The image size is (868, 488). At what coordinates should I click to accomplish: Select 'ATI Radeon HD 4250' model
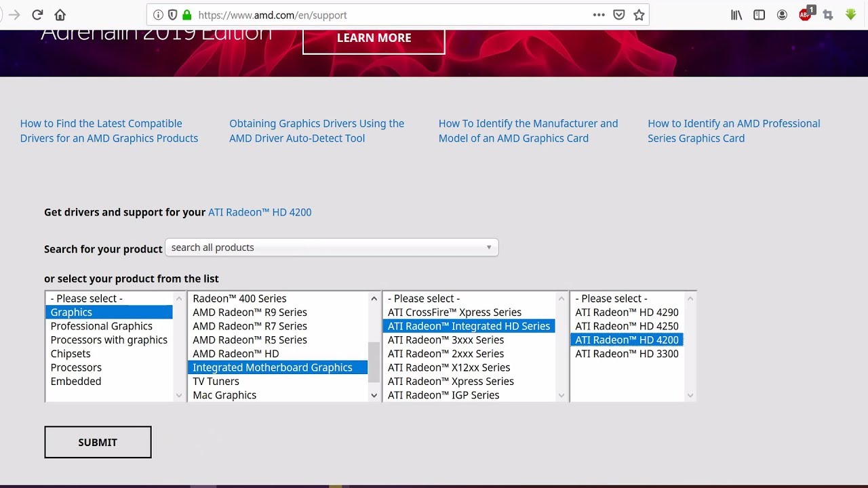pyautogui.click(x=627, y=326)
